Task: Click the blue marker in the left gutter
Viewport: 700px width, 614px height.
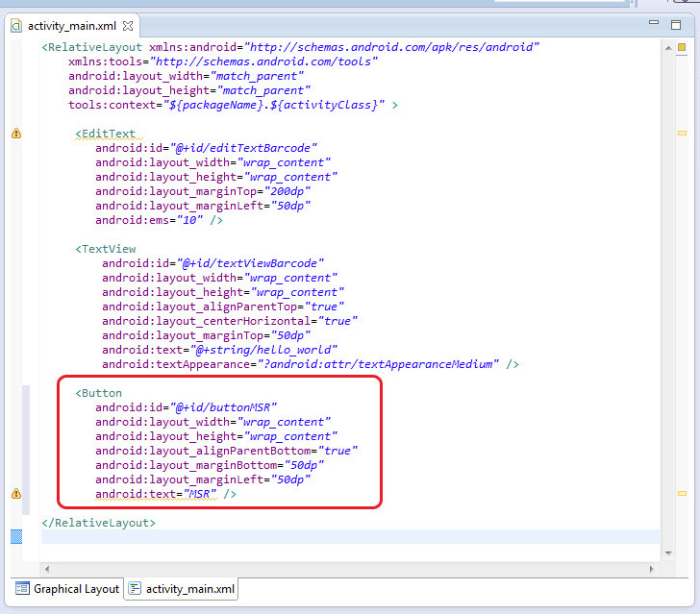Action: pyautogui.click(x=15, y=536)
